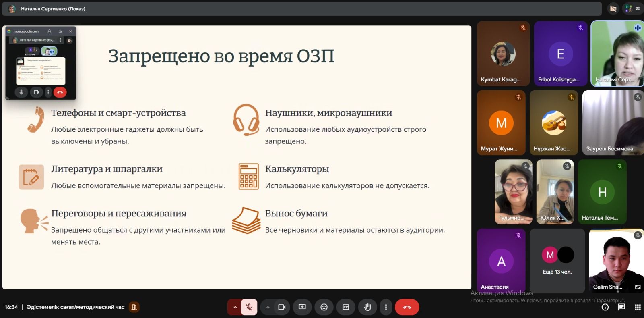The image size is (644, 318).
Task: Open participants list showing 25 people
Action: point(633,8)
